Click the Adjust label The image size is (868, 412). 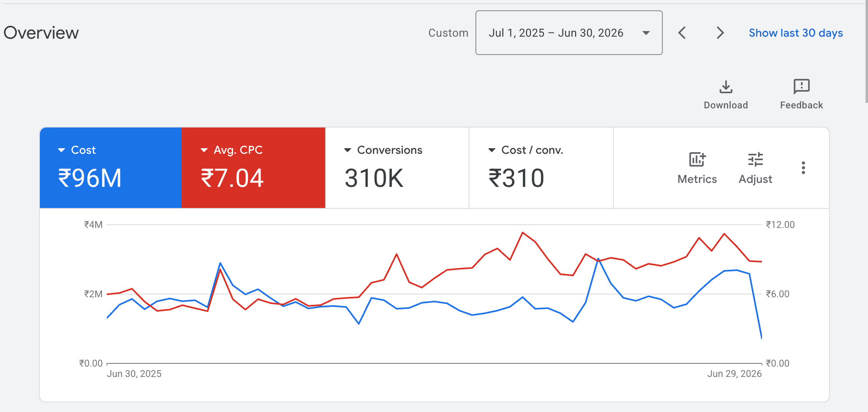click(755, 179)
